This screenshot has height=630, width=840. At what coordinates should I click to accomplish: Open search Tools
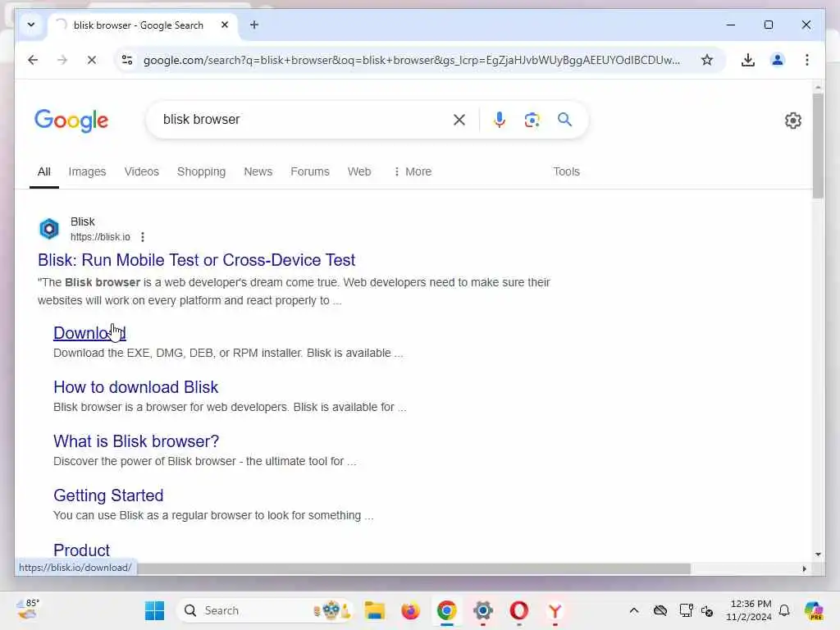point(566,171)
